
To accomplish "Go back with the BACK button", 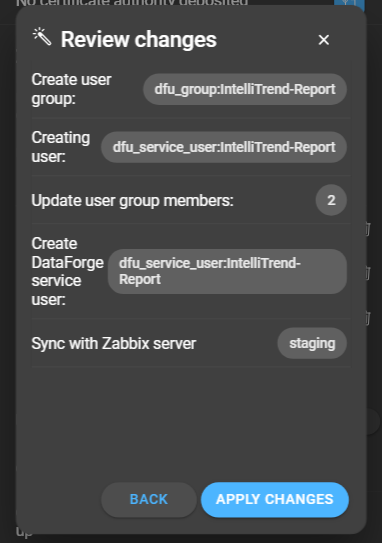I will click(x=149, y=500).
